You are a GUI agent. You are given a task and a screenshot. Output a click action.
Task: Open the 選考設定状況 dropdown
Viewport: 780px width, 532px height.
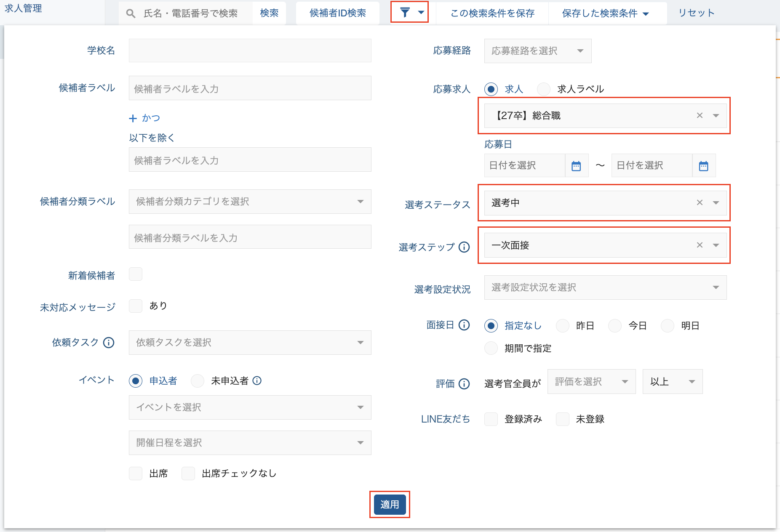605,287
